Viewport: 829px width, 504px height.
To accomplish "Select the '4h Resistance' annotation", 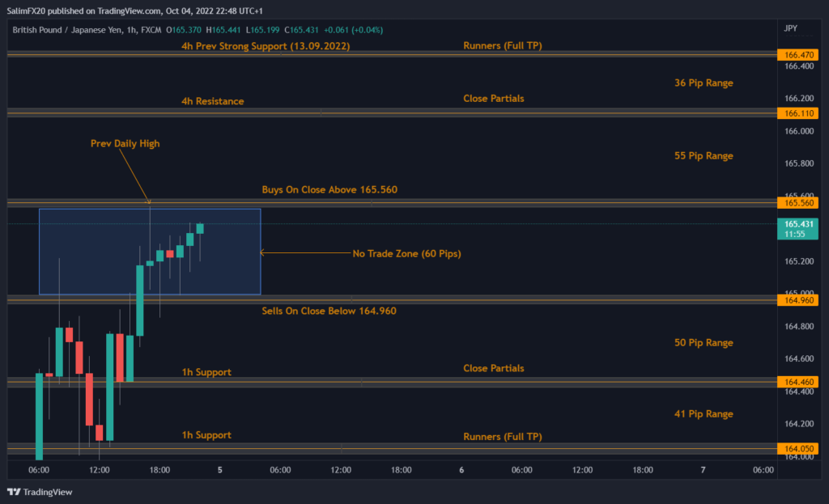I will point(212,102).
